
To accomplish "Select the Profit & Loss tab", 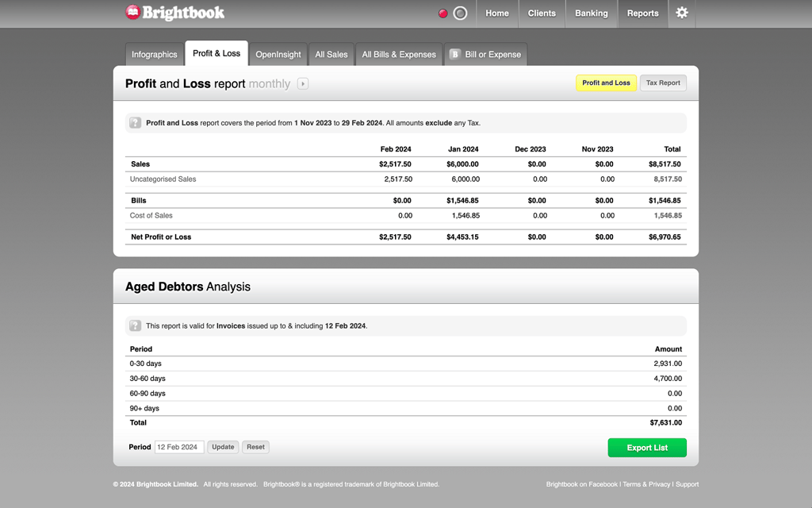I will (216, 53).
